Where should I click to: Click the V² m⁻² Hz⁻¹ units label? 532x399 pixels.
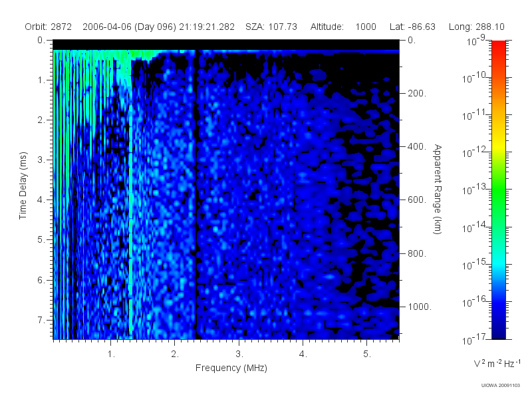coord(497,363)
